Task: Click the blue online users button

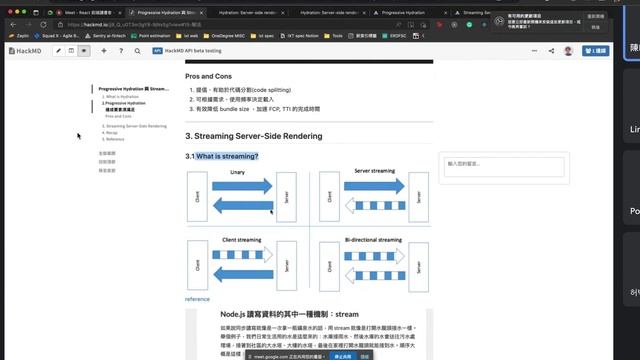Action: tap(596, 51)
